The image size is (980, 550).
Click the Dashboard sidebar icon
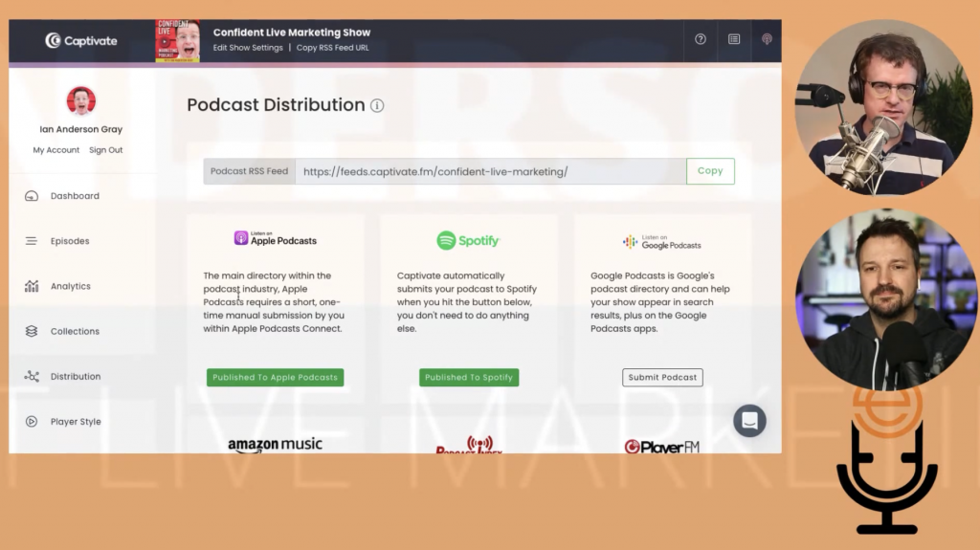[x=32, y=196]
